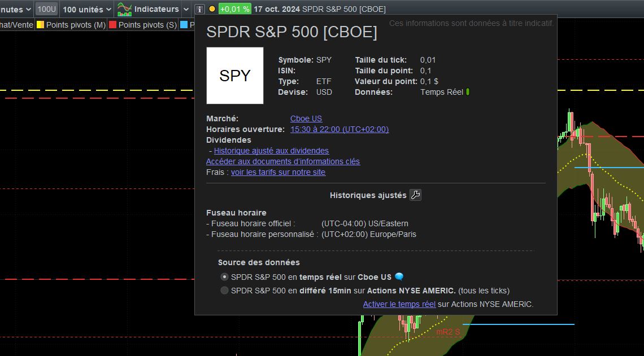Select the Achat/Vente indicator tab

point(17,25)
